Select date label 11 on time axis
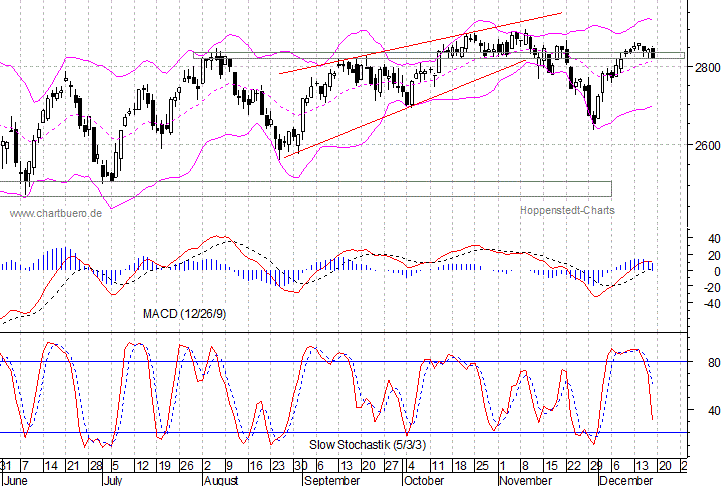This screenshot has width=723, height=486. [438, 466]
